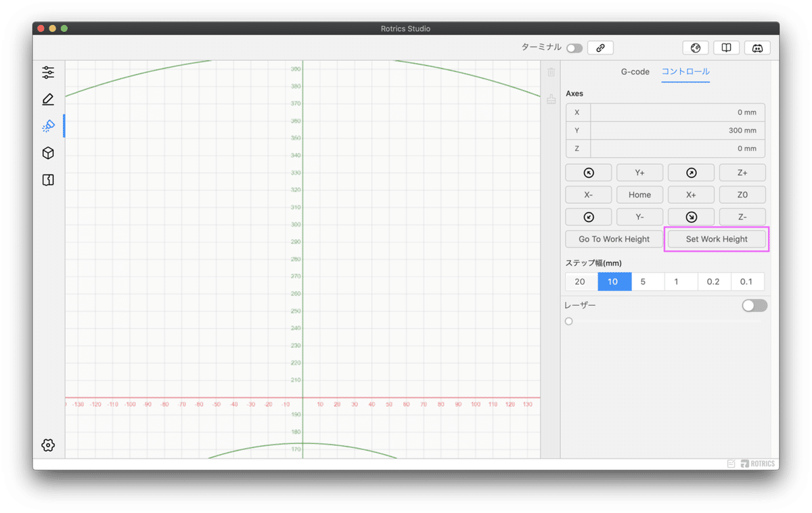Move diagonally down-right with arrow button
The width and height of the screenshot is (812, 513).
pyautogui.click(x=691, y=217)
